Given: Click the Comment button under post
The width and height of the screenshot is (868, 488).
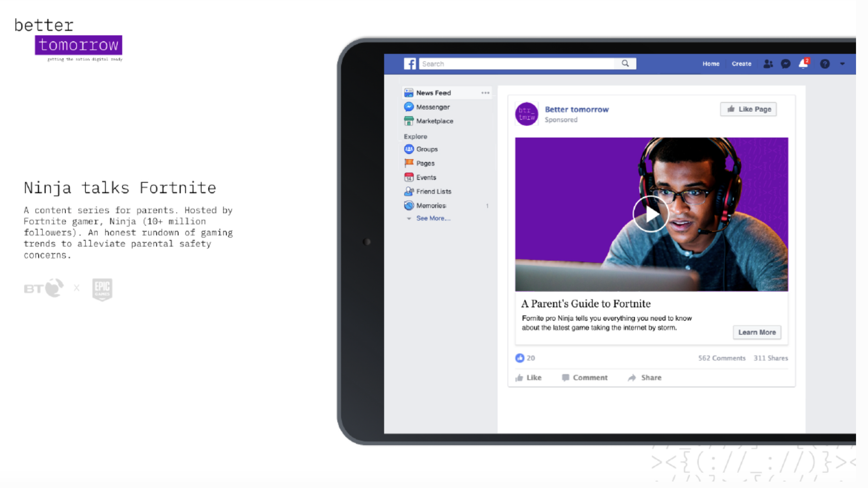Looking at the screenshot, I should tap(584, 378).
